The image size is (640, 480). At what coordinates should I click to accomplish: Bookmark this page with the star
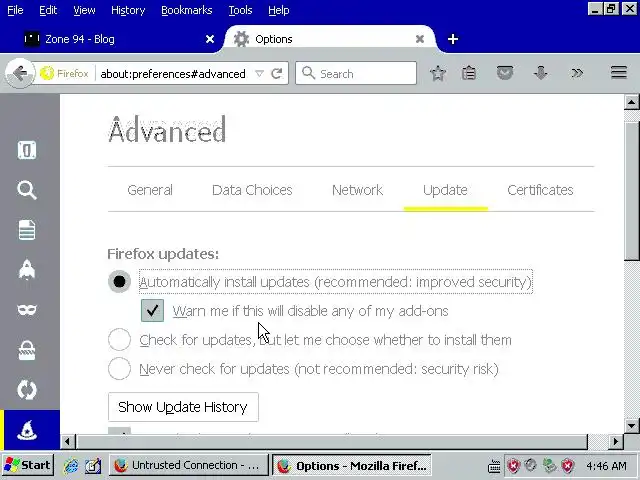tap(438, 73)
